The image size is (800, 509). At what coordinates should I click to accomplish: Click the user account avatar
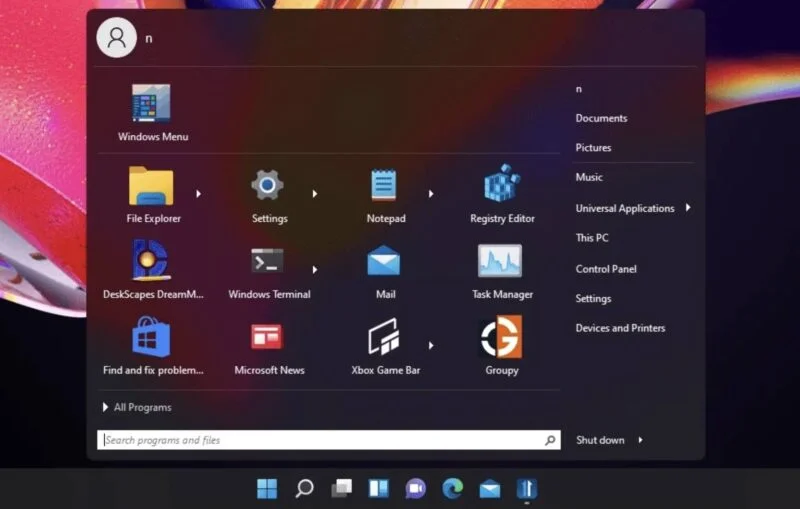pyautogui.click(x=116, y=38)
